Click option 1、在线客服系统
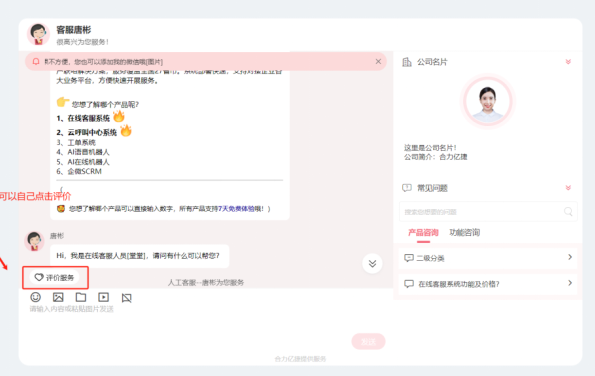Screen dimensions: 595x376 click(x=83, y=118)
